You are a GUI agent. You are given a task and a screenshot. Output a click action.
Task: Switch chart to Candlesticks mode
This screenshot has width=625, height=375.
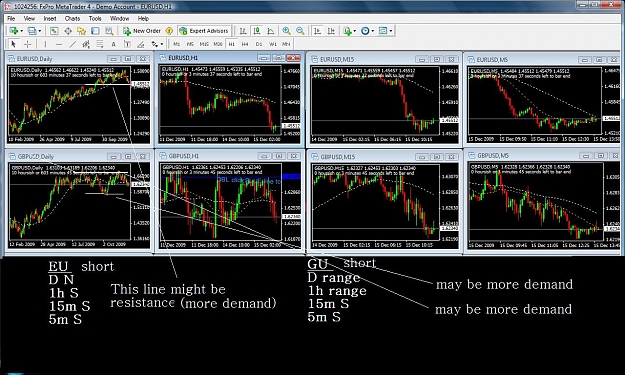[257, 31]
